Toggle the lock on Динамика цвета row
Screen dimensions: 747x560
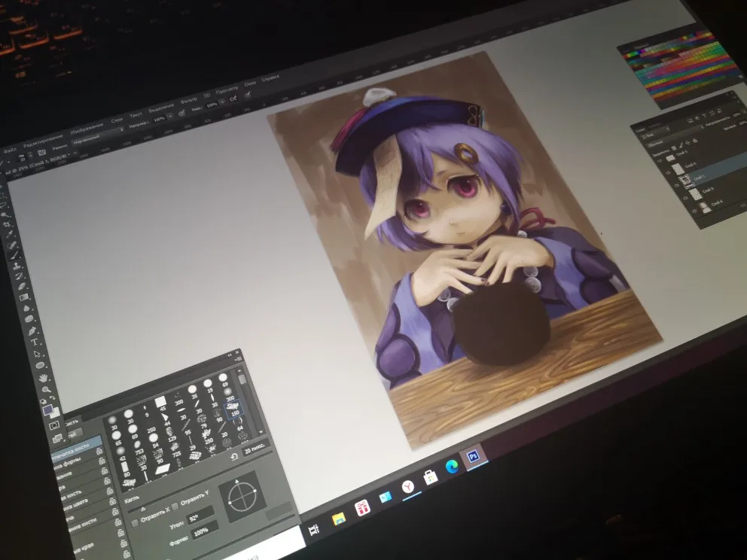110,491
